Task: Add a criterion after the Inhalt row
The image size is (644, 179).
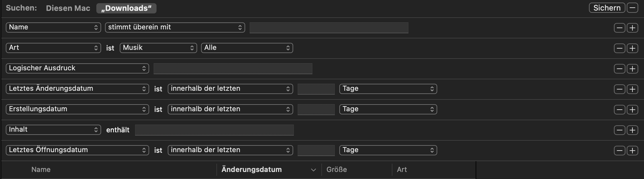Action: (x=632, y=130)
